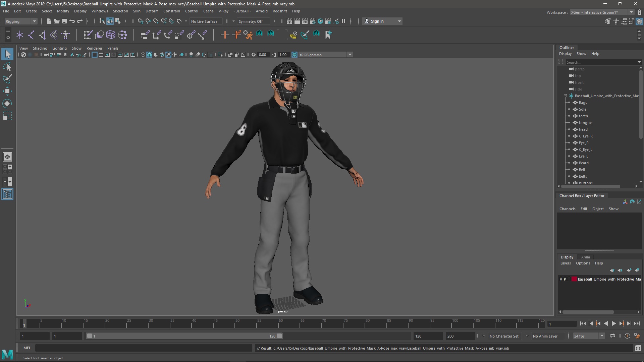This screenshot has height=362, width=644.
Task: Click the red layer color swatch
Action: point(574,279)
